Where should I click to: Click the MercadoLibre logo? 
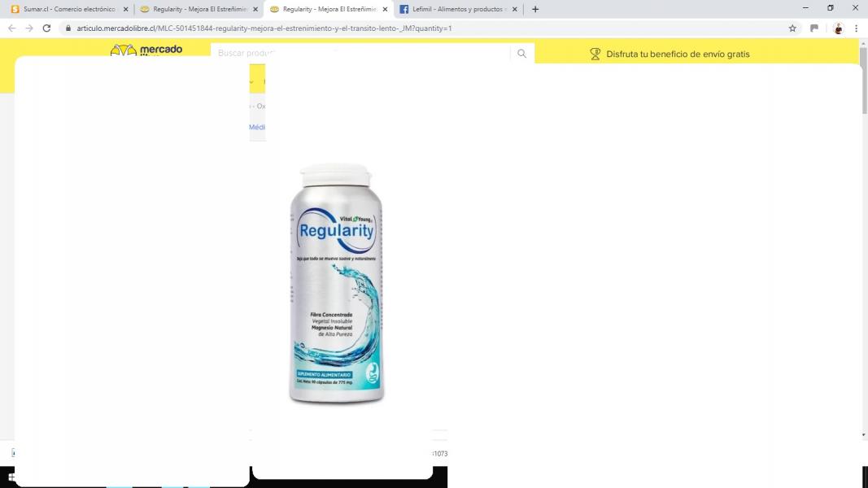coord(146,50)
